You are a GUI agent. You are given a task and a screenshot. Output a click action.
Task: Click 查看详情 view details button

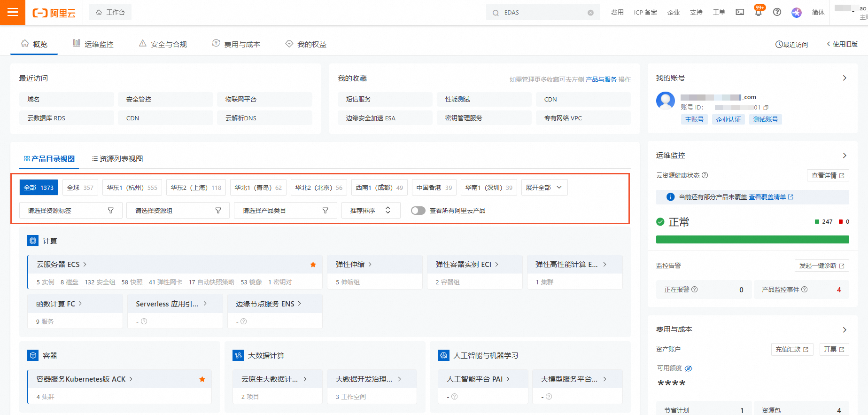(828, 175)
